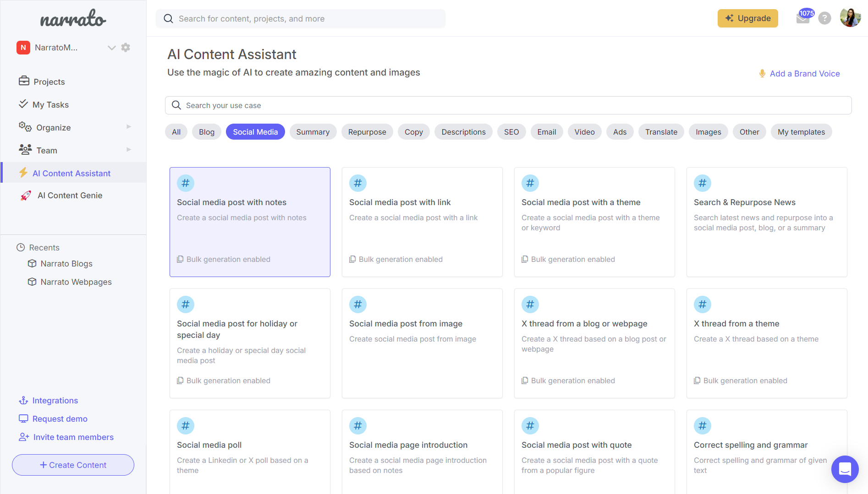
Task: Select the Descriptions category filter
Action: coord(463,132)
